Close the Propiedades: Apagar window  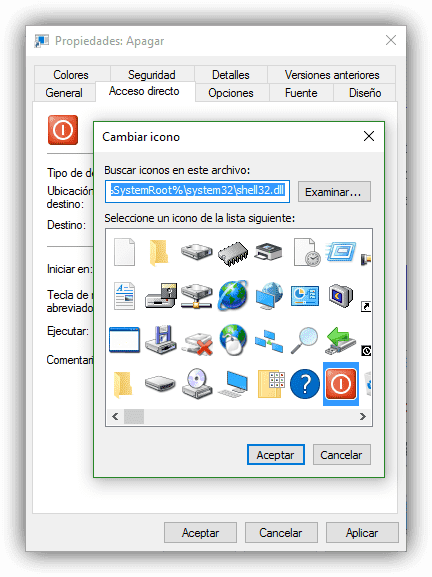(391, 40)
